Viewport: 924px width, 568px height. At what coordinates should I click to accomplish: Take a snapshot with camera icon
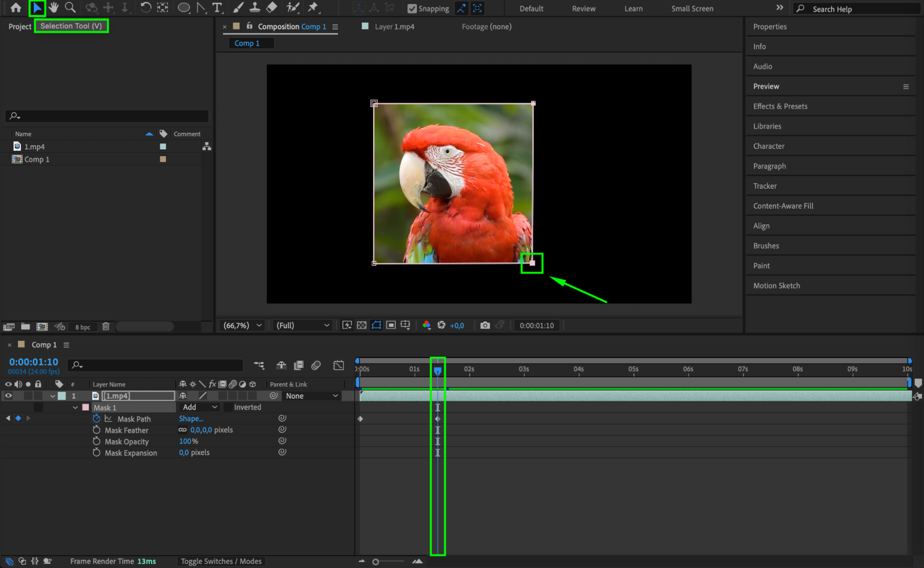click(485, 325)
